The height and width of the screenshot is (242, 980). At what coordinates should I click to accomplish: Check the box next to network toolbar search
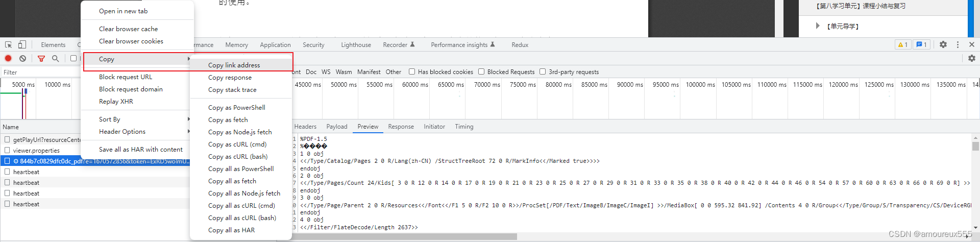[x=73, y=58]
